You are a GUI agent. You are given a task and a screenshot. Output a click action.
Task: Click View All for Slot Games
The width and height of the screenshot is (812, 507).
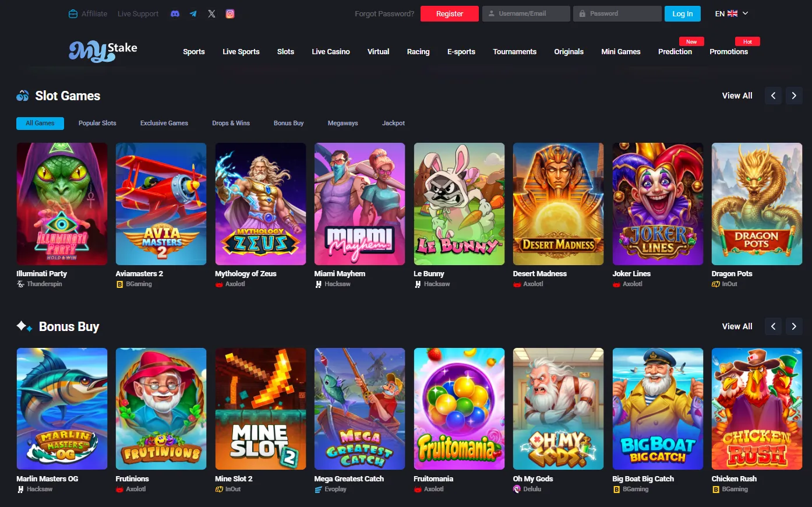coord(737,96)
